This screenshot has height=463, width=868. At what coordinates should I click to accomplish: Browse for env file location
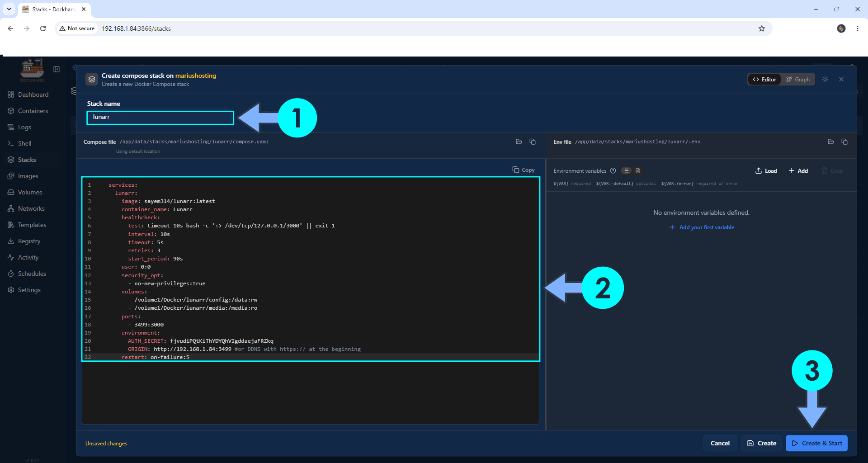(831, 142)
